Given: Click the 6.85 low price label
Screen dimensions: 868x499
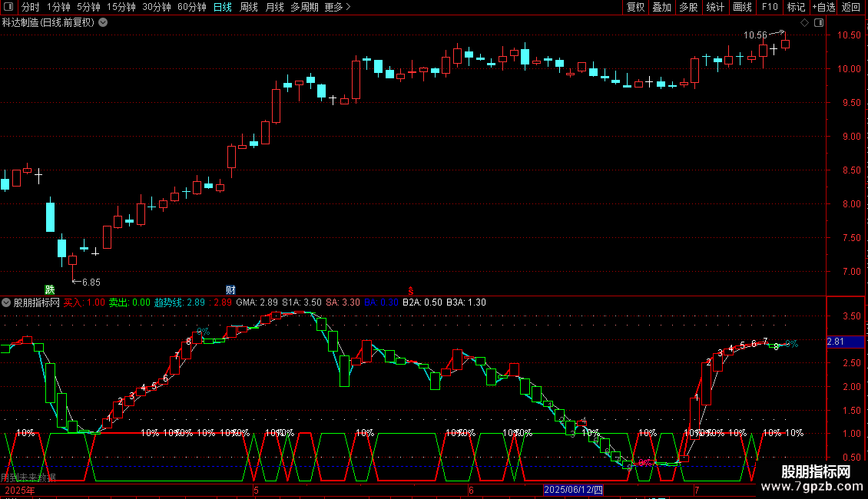Looking at the screenshot, I should (91, 283).
